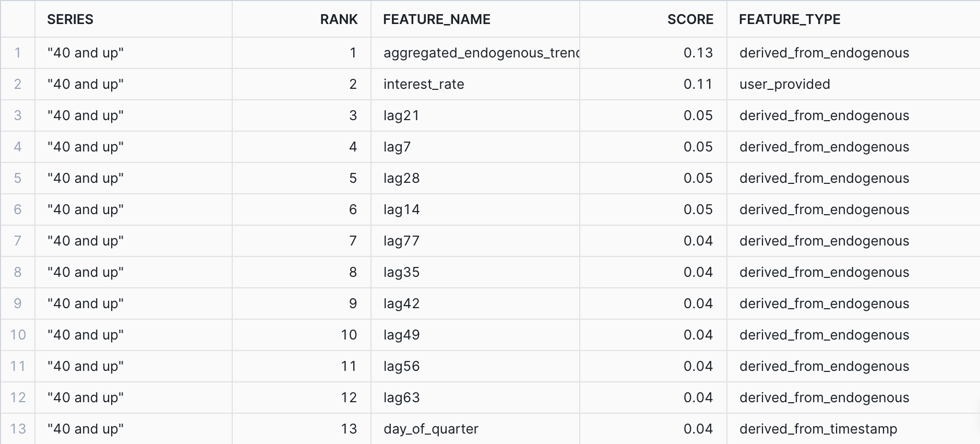This screenshot has height=444, width=980.
Task: Click the 0.11 score cell
Action: tap(698, 84)
